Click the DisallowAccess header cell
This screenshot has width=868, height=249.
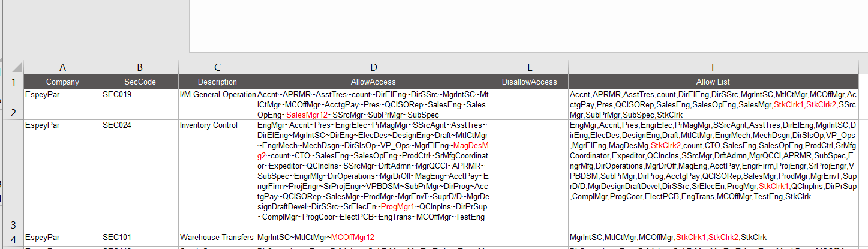coord(530,82)
